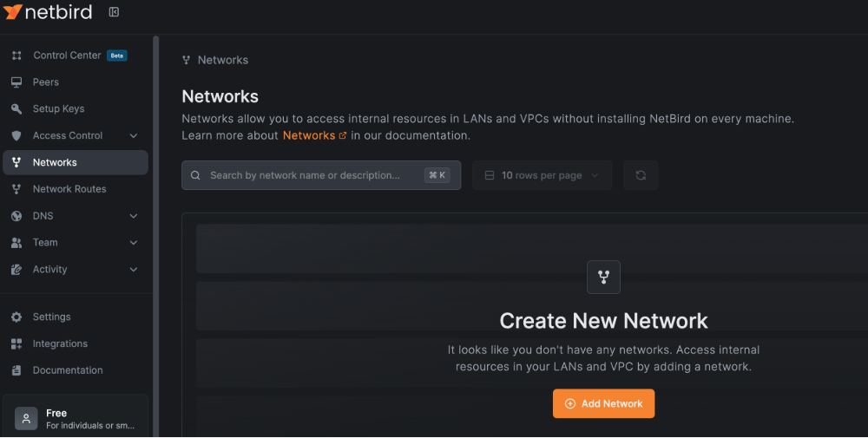The height and width of the screenshot is (438, 868).
Task: Click the NetBird logo
Action: point(49,12)
